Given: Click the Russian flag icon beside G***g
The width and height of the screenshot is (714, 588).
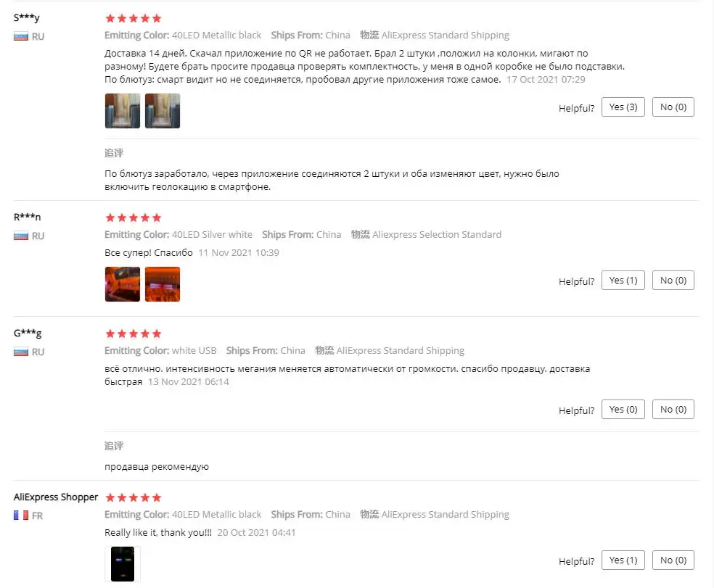Looking at the screenshot, I should point(21,352).
